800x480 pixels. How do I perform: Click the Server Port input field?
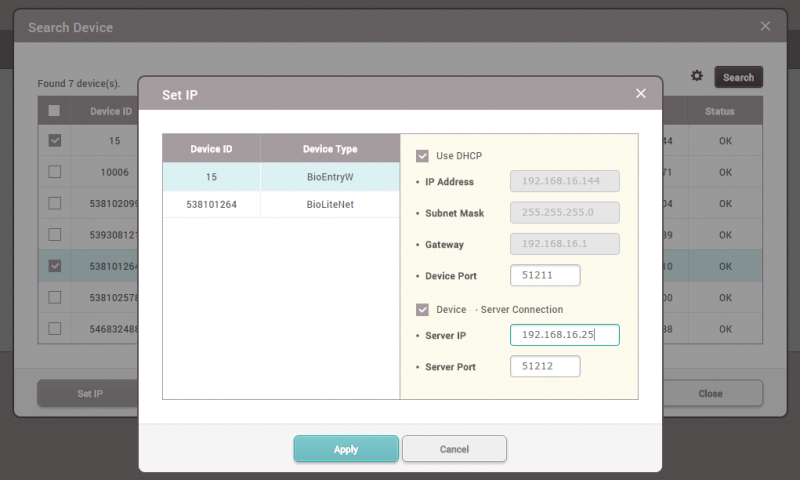(545, 367)
